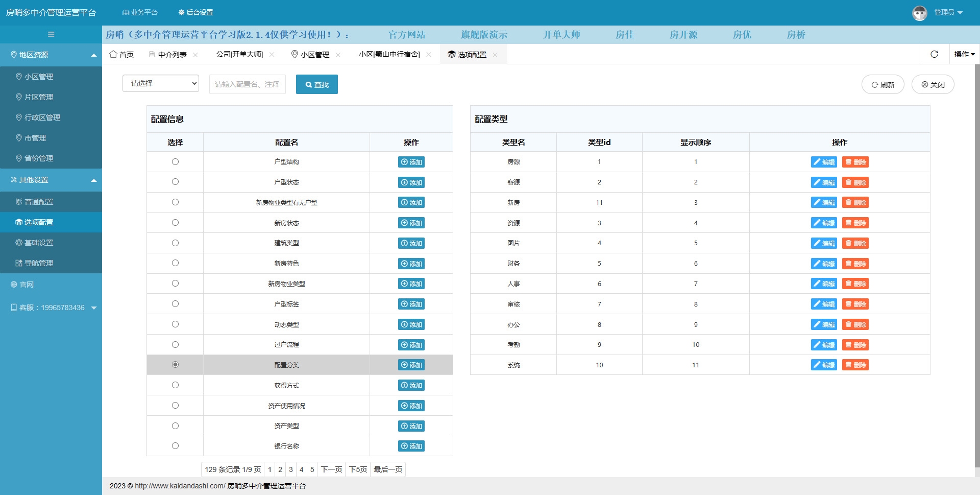Jump to page 5 in pagination
This screenshot has height=495, width=980.
pos(311,469)
